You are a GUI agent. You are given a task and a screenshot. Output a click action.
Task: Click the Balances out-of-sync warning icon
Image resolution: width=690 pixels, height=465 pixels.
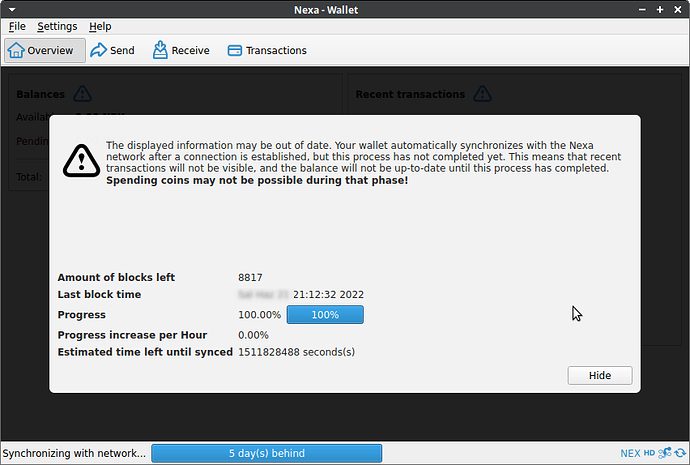82,94
